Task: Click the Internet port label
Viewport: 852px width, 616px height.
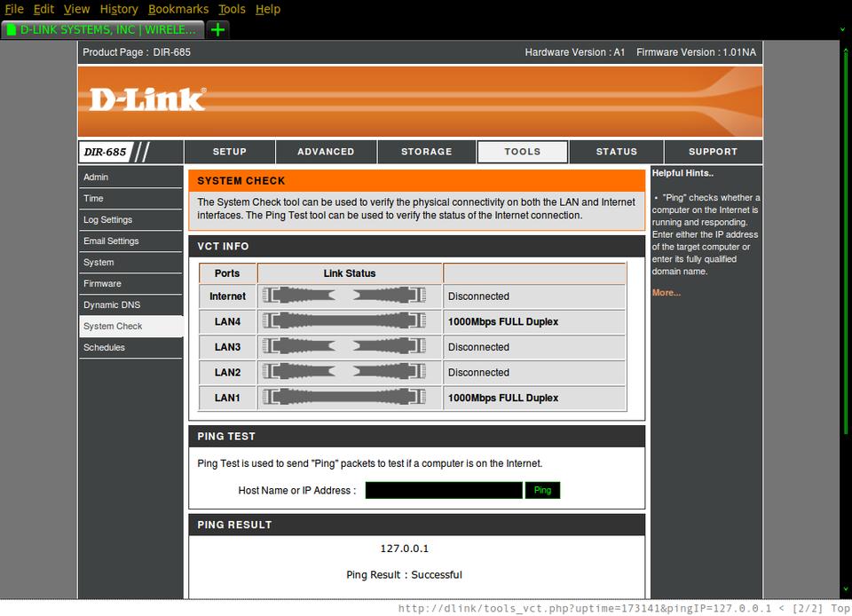Action: coord(228,296)
